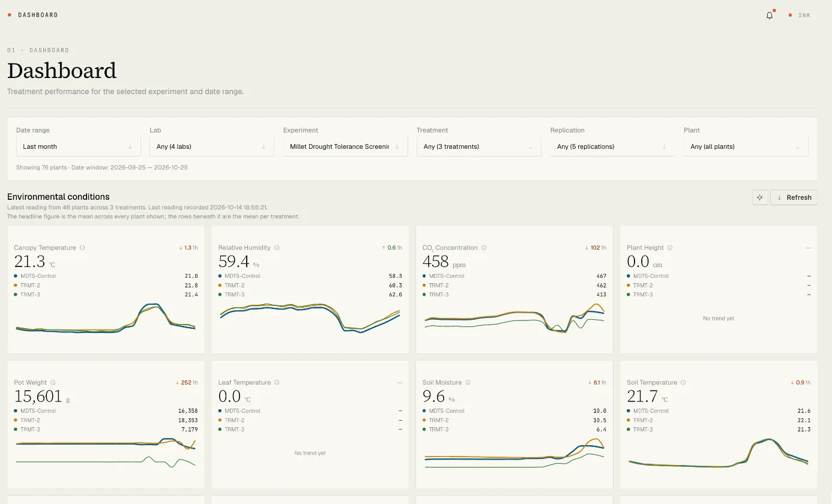
Task: Click the info icon next to Leaf Temperature
Action: pyautogui.click(x=277, y=383)
